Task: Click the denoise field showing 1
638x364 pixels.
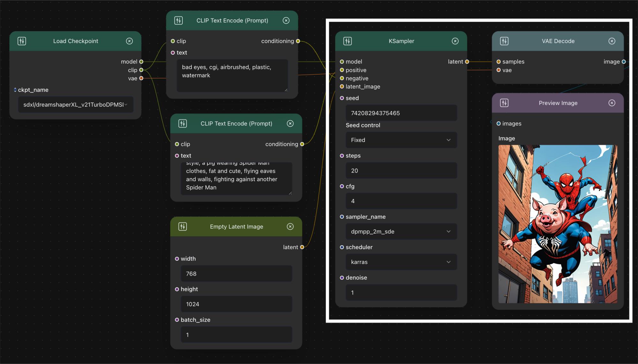Action: pos(401,293)
